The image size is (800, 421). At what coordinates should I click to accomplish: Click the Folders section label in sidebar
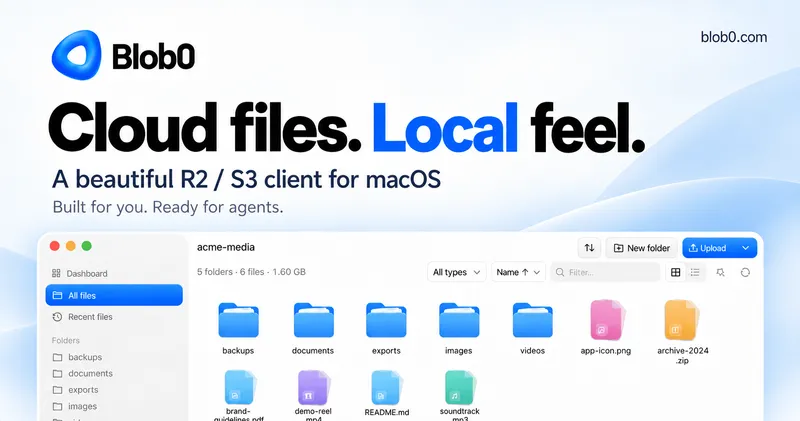pos(66,340)
